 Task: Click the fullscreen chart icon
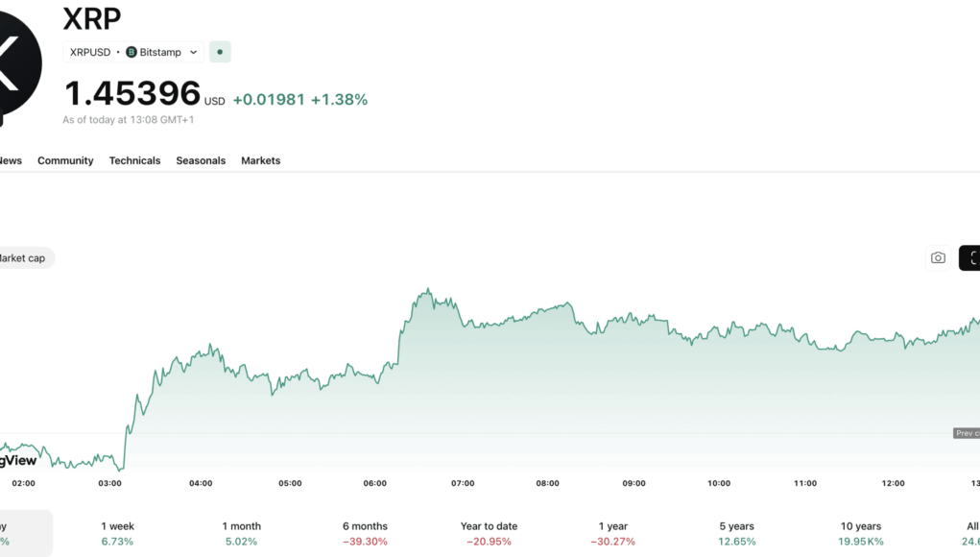(971, 257)
